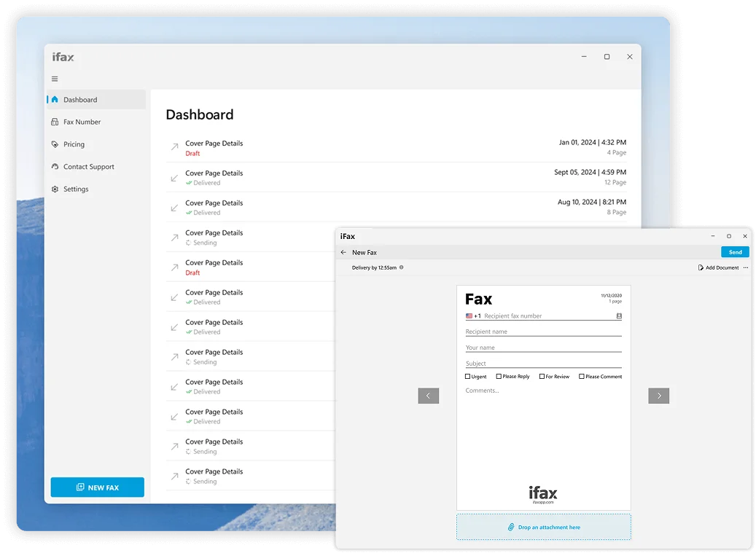
Task: Click the 8 Page label
Action: tap(616, 213)
